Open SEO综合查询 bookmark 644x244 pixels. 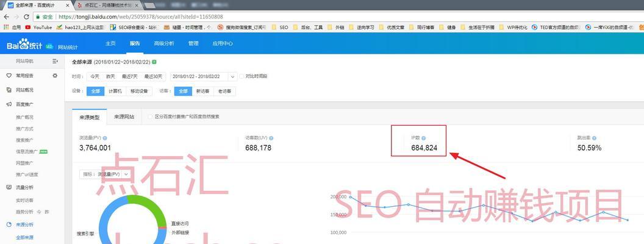click(x=134, y=27)
